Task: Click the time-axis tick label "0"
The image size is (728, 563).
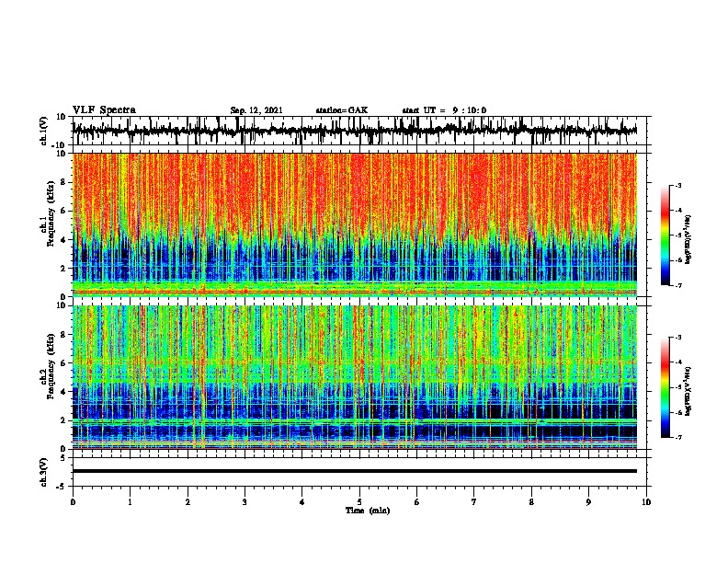Action: click(73, 502)
